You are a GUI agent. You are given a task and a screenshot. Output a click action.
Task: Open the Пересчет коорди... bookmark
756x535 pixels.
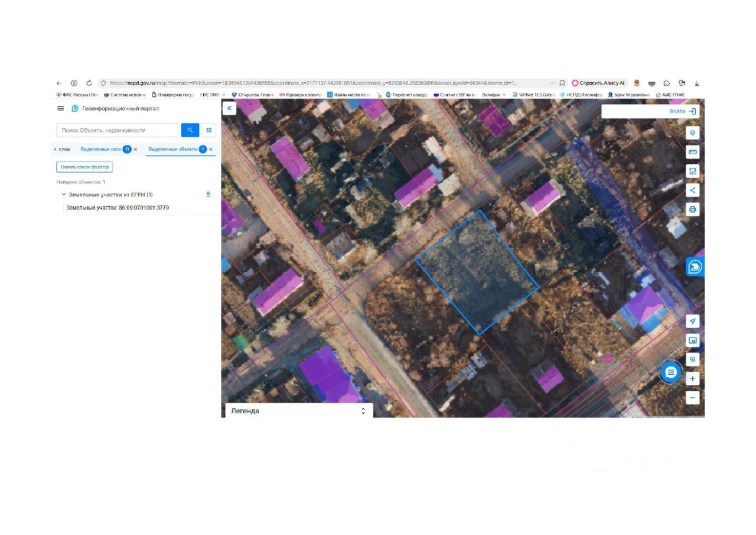tap(407, 95)
